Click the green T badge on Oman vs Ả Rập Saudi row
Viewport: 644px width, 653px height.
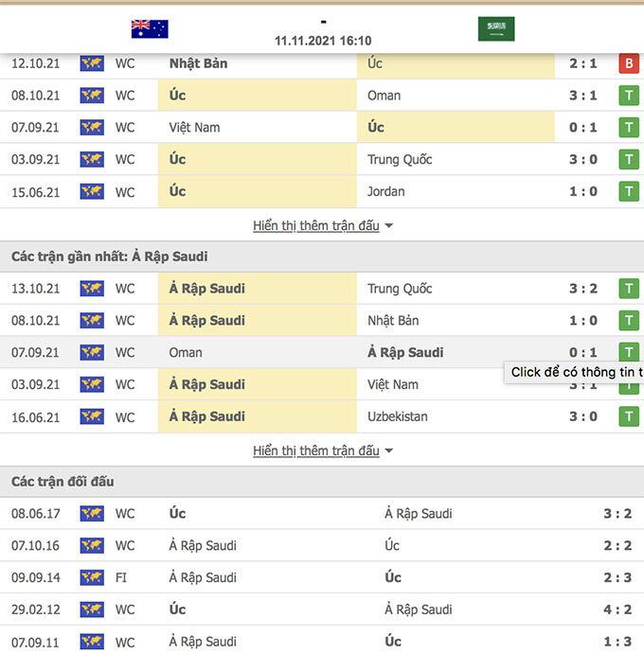[628, 352]
